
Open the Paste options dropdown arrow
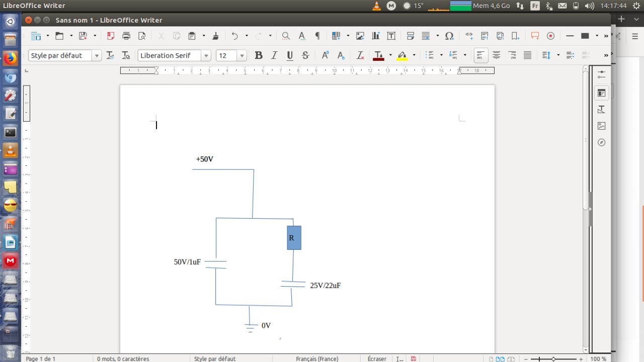click(203, 36)
